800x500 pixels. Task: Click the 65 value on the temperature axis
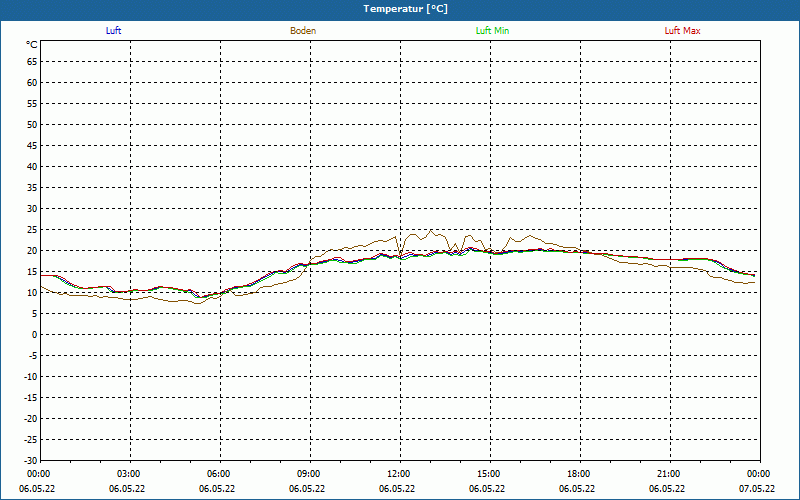[32, 62]
